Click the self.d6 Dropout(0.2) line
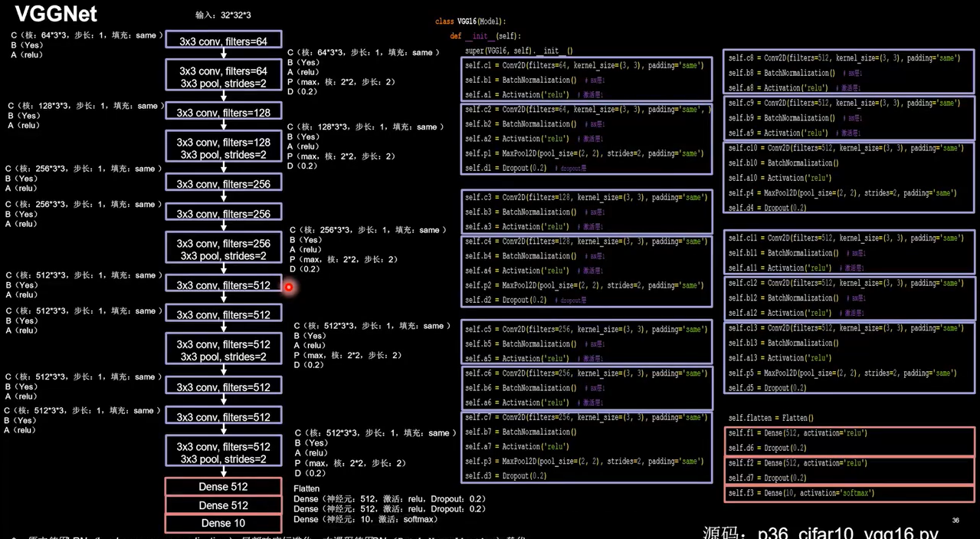This screenshot has height=539, width=980. 769,449
